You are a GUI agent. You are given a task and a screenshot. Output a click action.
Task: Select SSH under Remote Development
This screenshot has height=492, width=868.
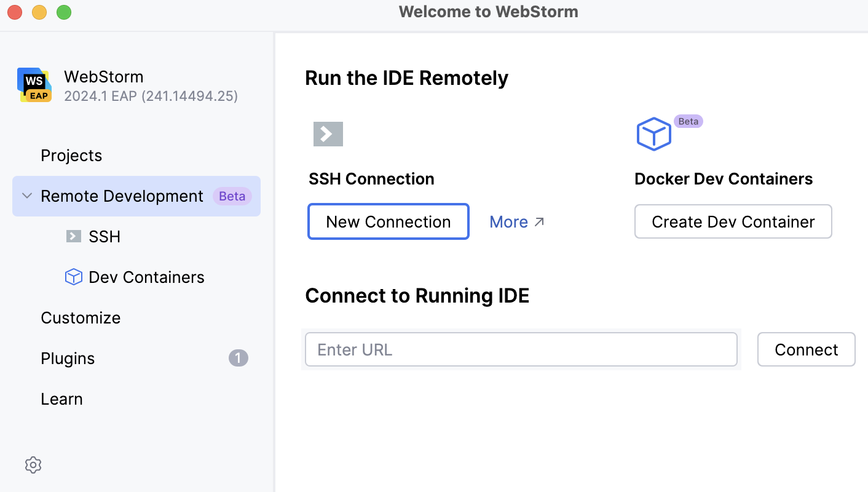pos(106,236)
